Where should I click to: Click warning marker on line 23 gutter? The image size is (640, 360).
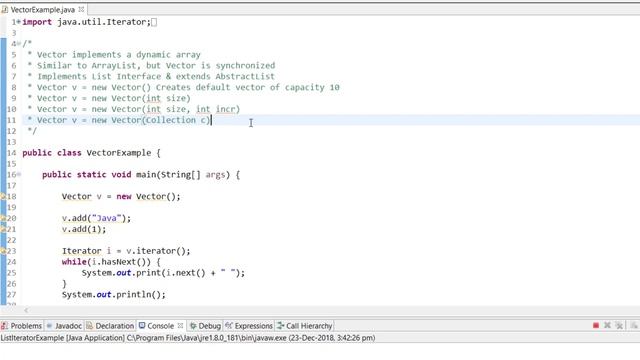[3, 251]
